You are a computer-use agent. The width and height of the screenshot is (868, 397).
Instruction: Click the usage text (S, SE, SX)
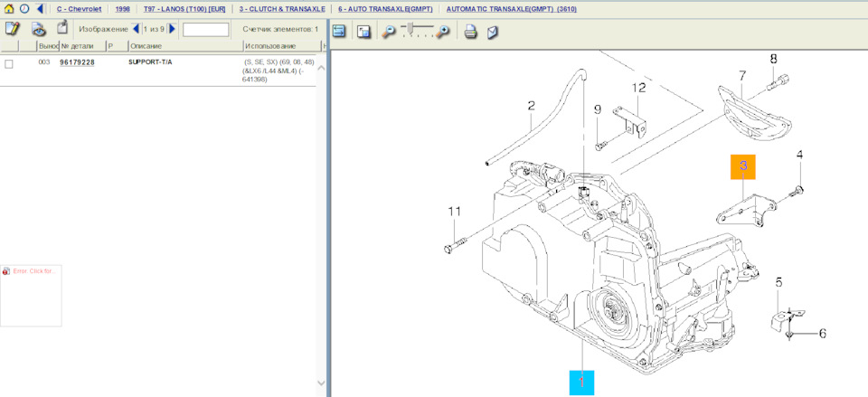(x=278, y=71)
